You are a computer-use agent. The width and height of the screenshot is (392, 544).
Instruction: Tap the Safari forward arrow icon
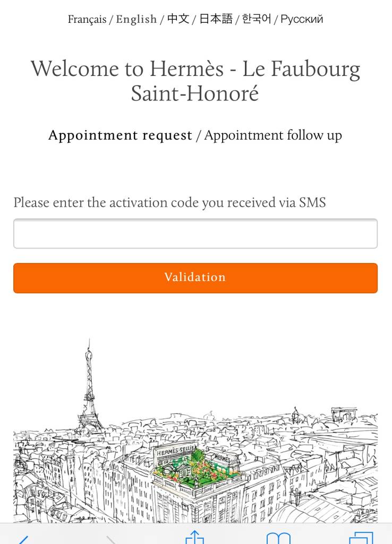tap(111, 540)
